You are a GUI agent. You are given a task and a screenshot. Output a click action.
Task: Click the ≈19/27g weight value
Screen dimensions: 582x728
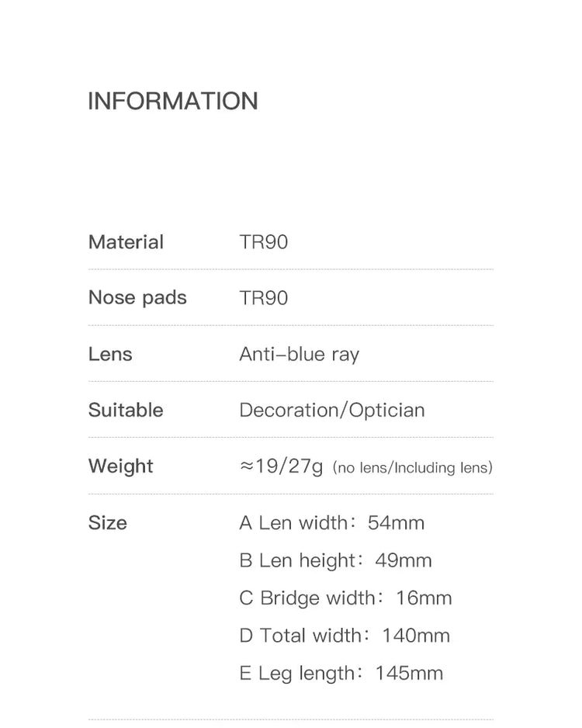coord(281,466)
